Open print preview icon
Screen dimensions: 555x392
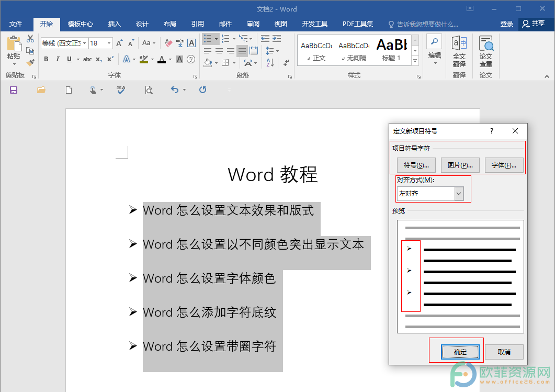(149, 90)
